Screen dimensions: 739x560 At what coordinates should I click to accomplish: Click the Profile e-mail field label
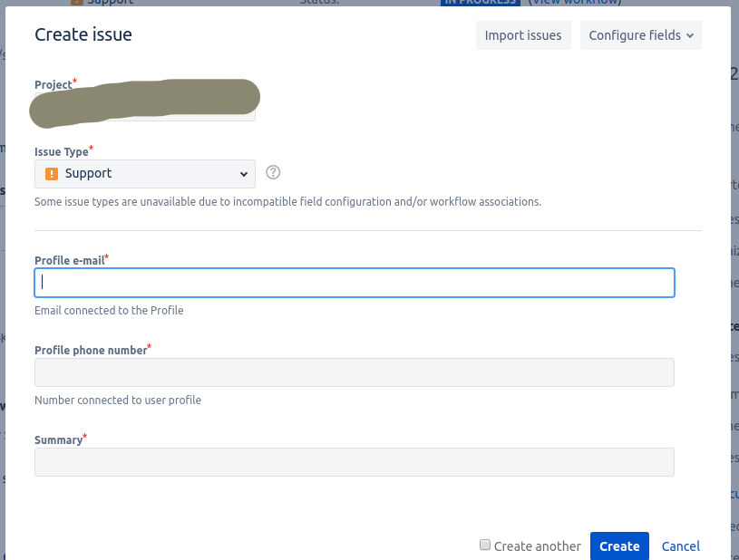click(x=69, y=260)
